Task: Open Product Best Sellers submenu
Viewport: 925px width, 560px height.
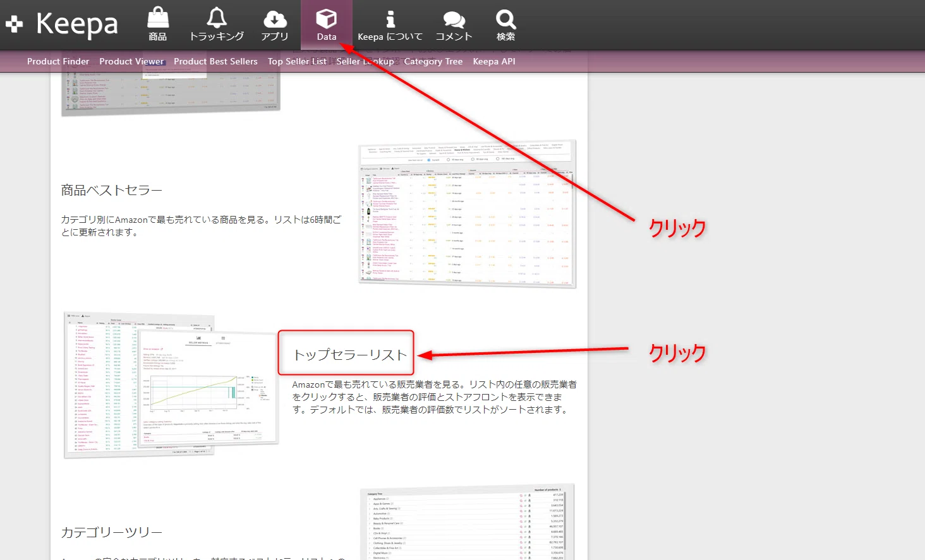Action: [215, 61]
